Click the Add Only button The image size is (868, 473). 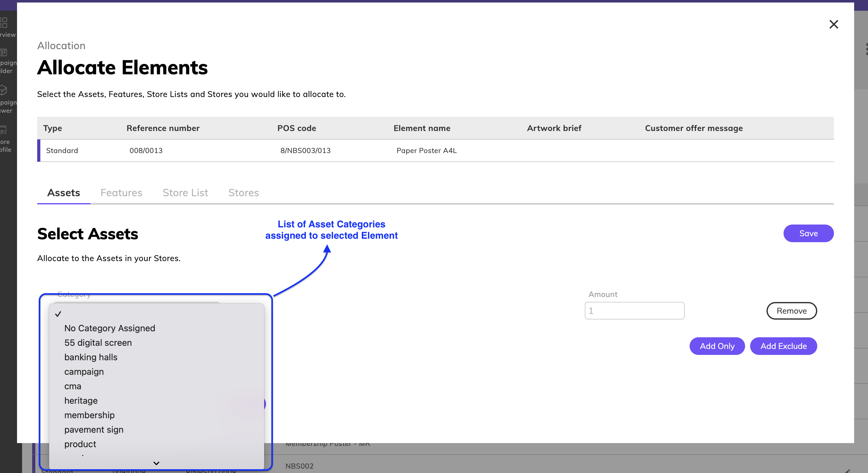pyautogui.click(x=717, y=346)
